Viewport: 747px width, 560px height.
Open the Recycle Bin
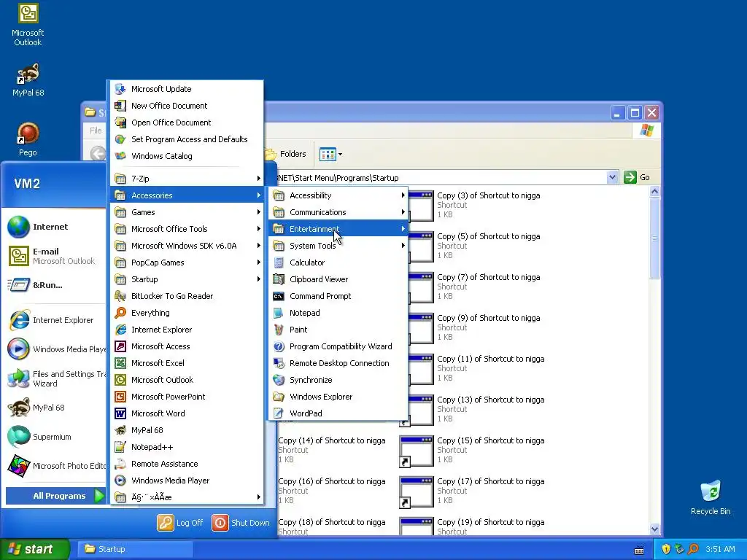(x=711, y=497)
